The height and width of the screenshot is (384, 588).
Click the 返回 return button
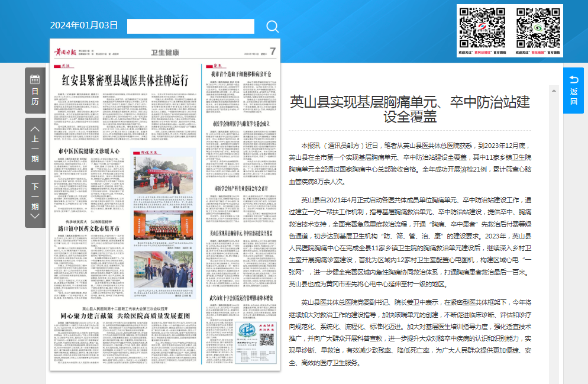tap(573, 91)
